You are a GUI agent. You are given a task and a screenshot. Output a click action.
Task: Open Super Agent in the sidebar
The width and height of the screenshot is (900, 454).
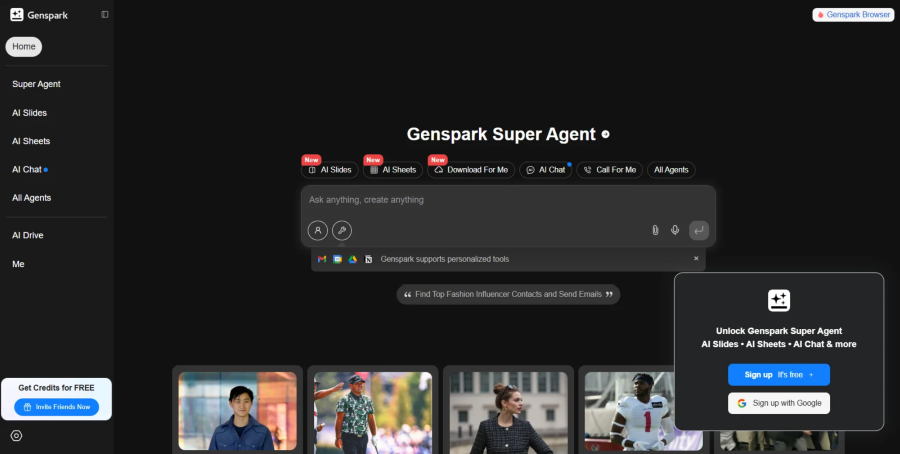click(x=36, y=84)
